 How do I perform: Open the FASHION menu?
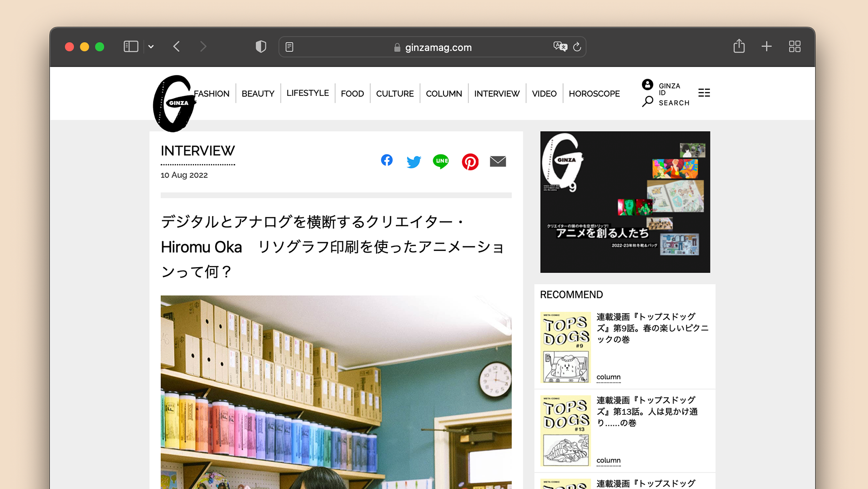tap(212, 94)
